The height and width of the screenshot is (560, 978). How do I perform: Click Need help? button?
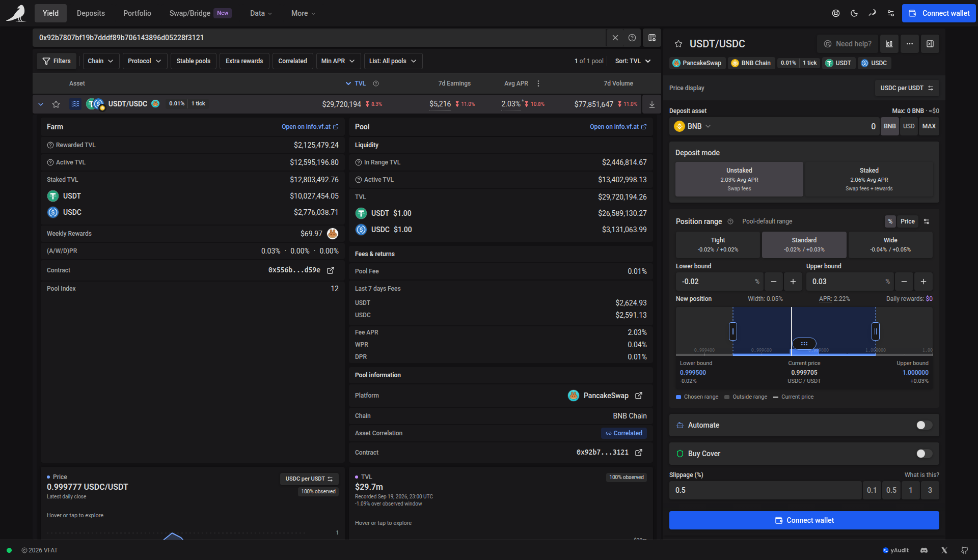point(848,44)
